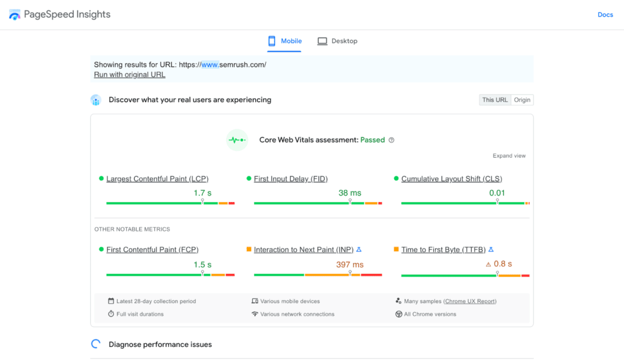Click the Core Web Vitals pulse icon

click(237, 140)
